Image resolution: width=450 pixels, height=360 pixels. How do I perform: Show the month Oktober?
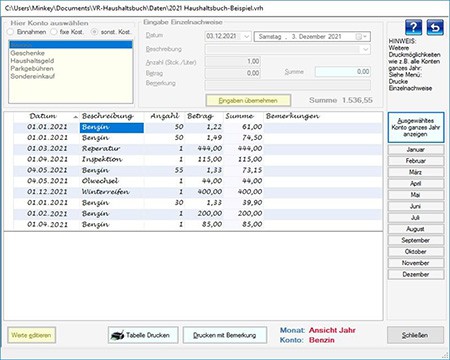(x=416, y=251)
